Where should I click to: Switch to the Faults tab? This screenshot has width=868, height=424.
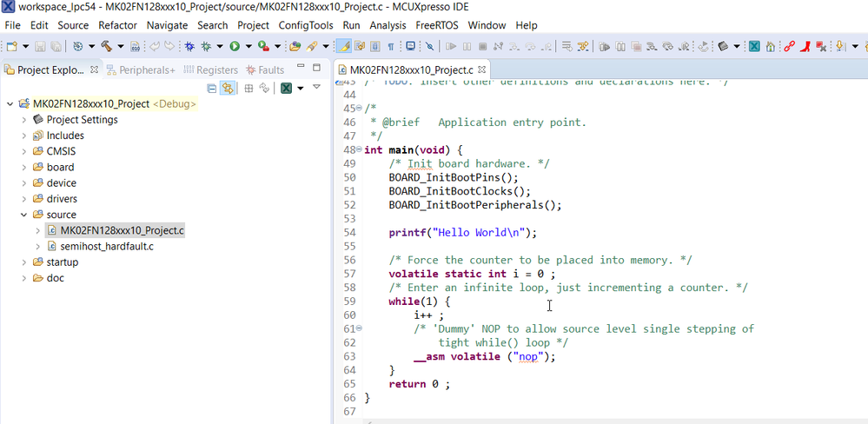tap(265, 70)
